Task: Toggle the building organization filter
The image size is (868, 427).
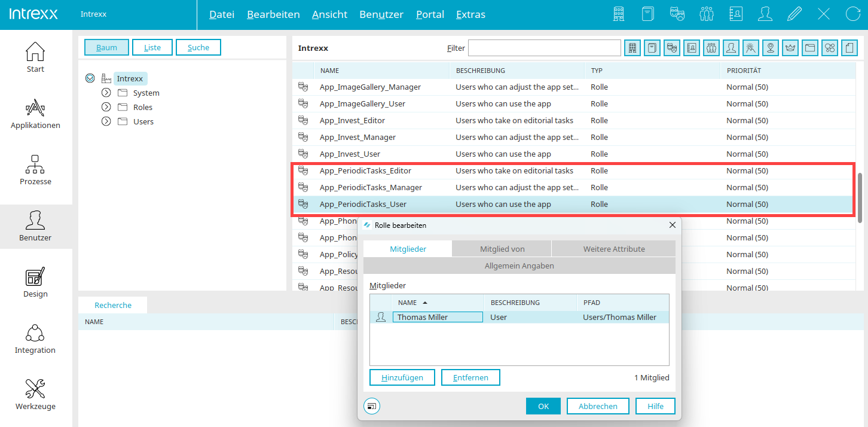Action: (632, 48)
